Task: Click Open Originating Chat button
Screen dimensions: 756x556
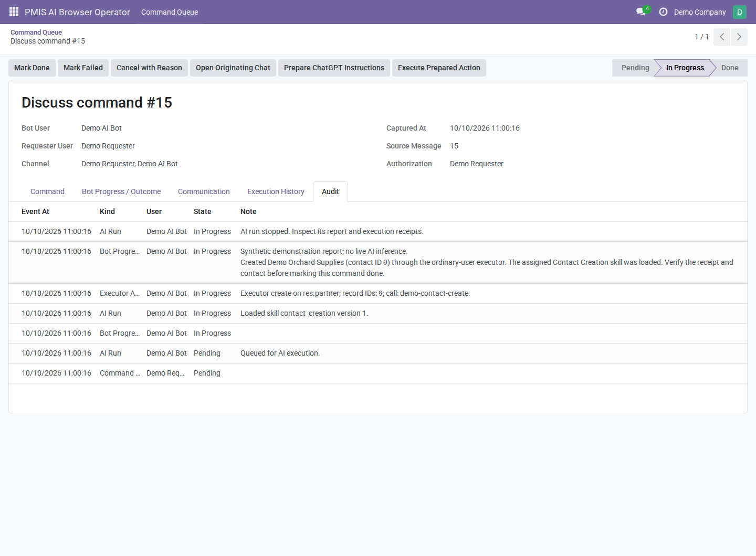Action: [x=233, y=68]
